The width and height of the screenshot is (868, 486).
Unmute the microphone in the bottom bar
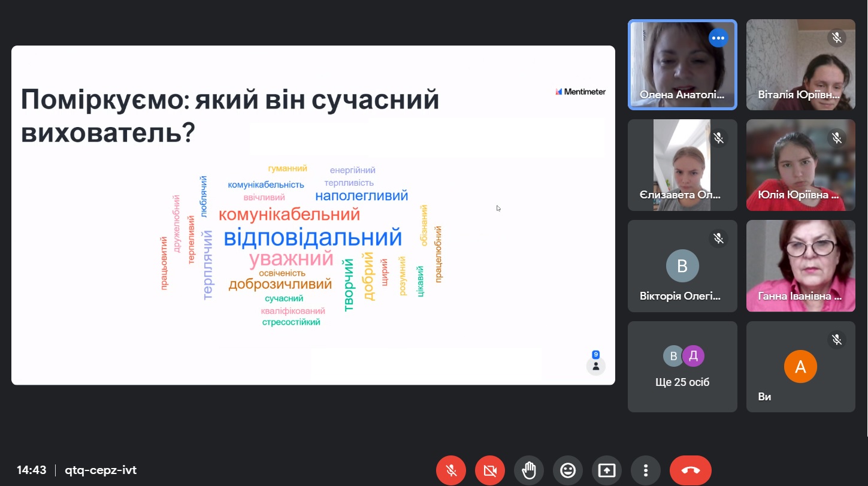click(451, 470)
